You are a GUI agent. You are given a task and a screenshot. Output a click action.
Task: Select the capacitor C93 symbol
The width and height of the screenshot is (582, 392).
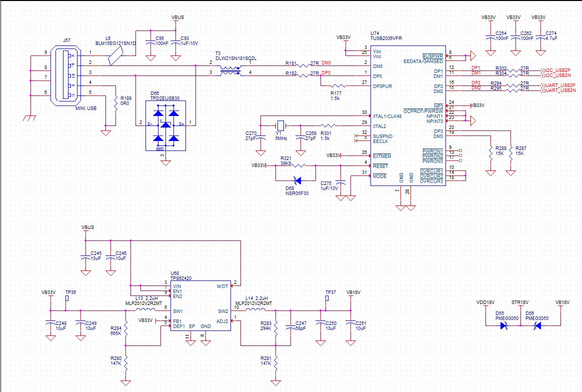tap(175, 42)
